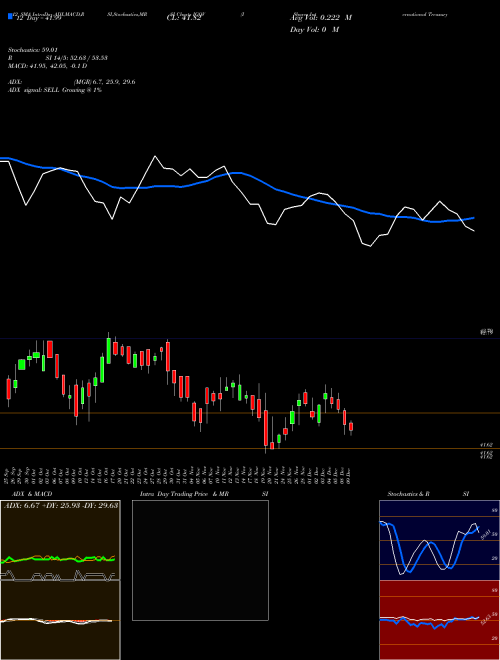Click the green ADX line in the ADX panel

point(58,559)
